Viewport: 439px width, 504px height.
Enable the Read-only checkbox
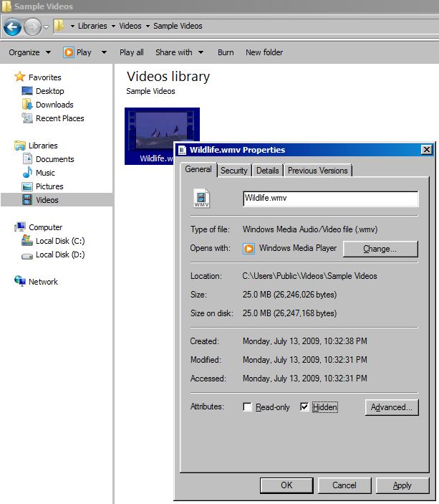247,407
